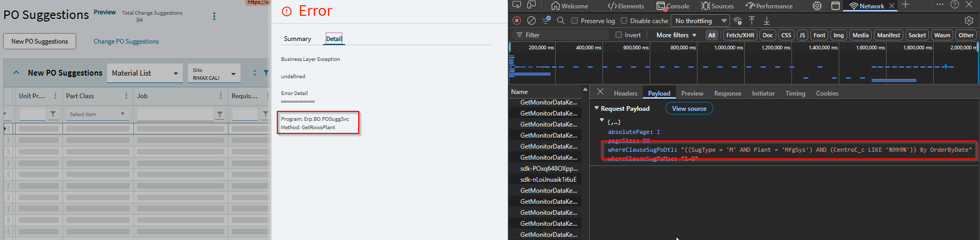Toggle the Invert checkbox
980x240 pixels.
[619, 35]
